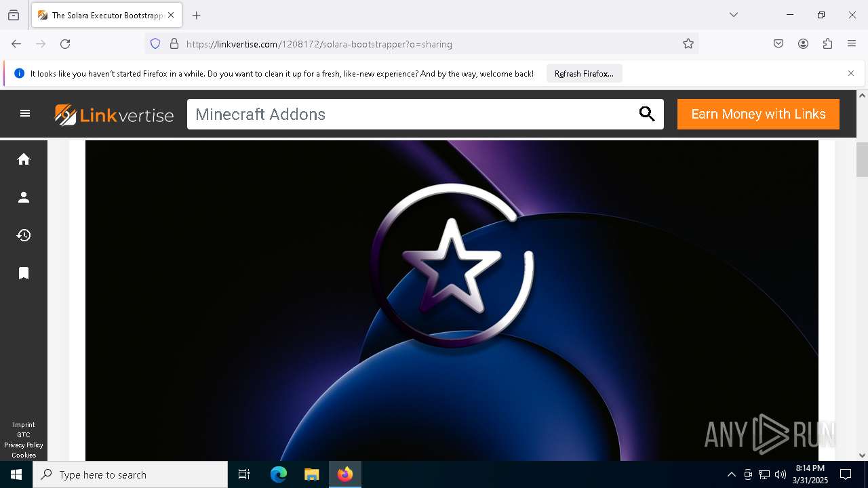
Task: Show hidden system tray icons
Action: click(731, 474)
